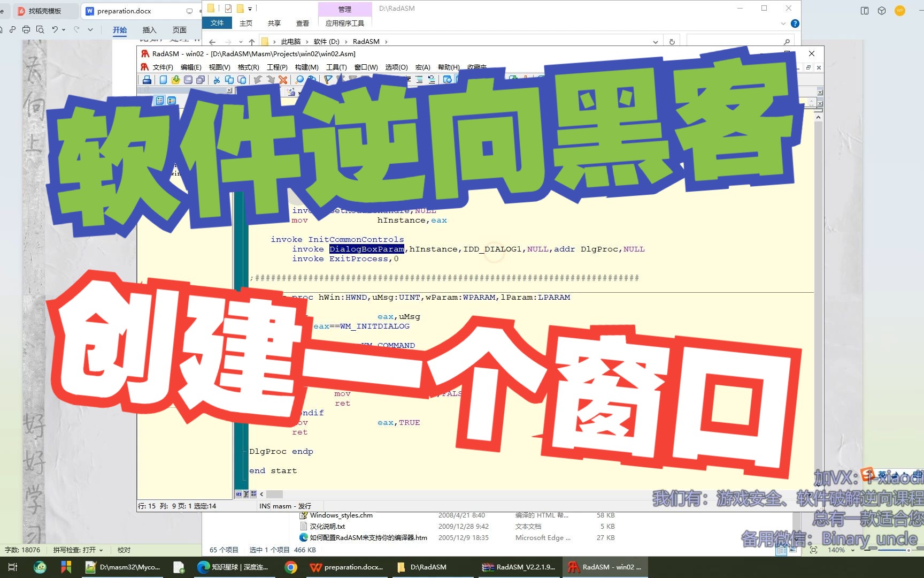Refresh the File Explorer folder view

point(672,42)
